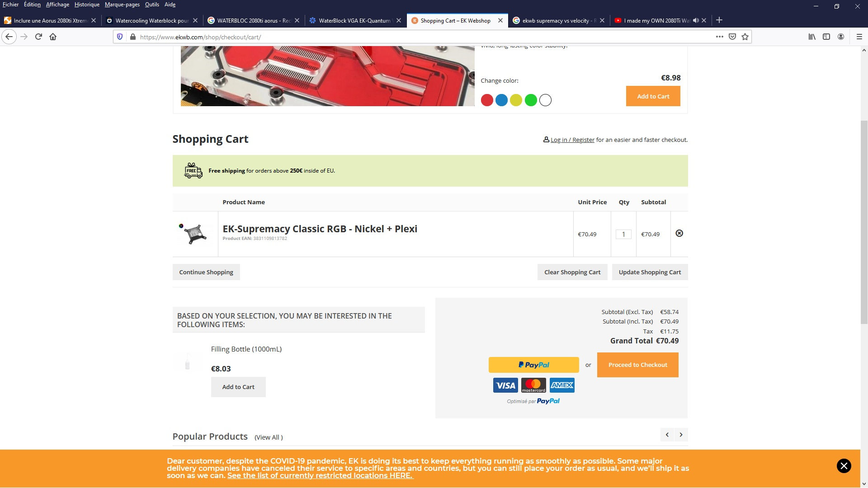Go to Firefox home page

pos(53,37)
